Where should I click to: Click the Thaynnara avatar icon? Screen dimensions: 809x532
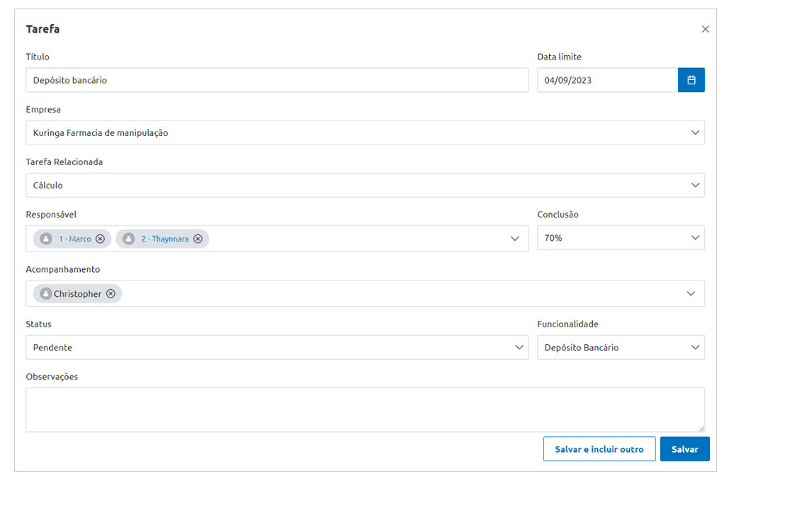pos(128,239)
